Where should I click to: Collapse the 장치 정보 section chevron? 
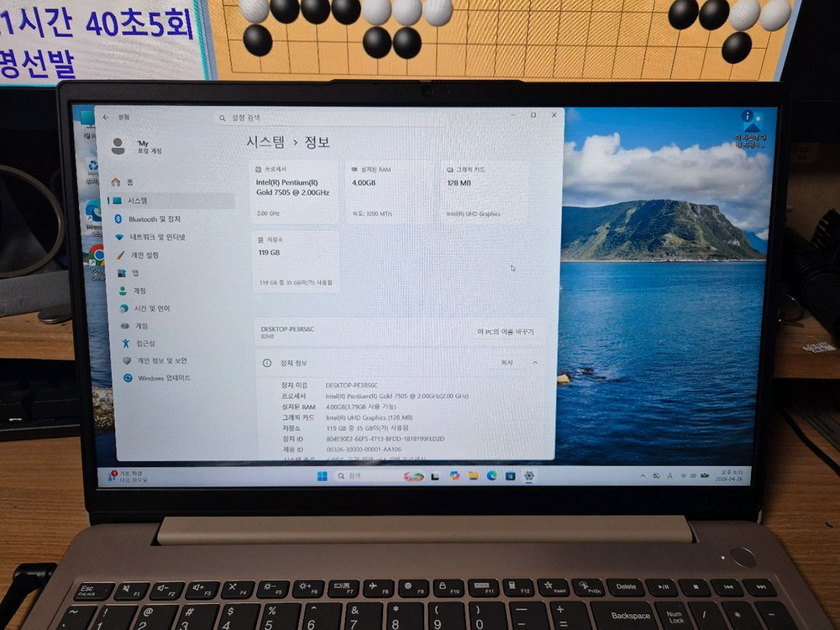[x=535, y=363]
